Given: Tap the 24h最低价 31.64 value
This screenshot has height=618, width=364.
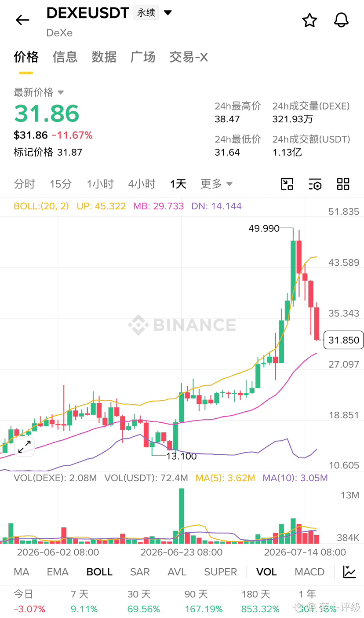Looking at the screenshot, I should 227,152.
